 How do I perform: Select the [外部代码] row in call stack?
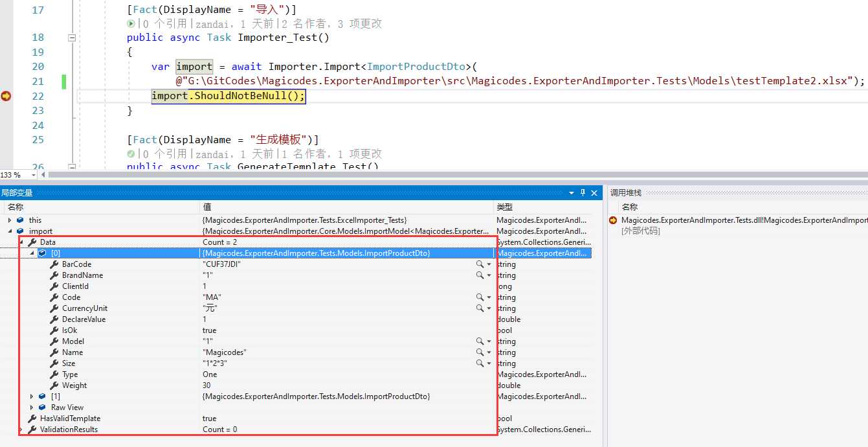point(641,231)
